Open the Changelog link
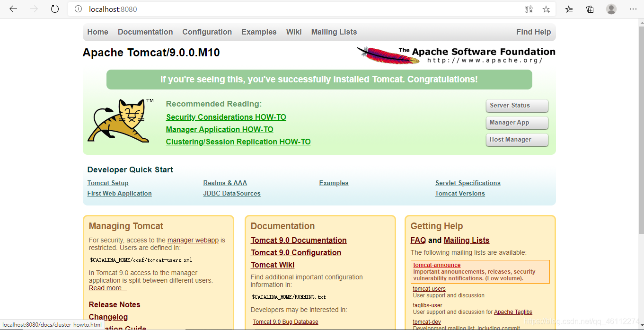 [108, 317]
